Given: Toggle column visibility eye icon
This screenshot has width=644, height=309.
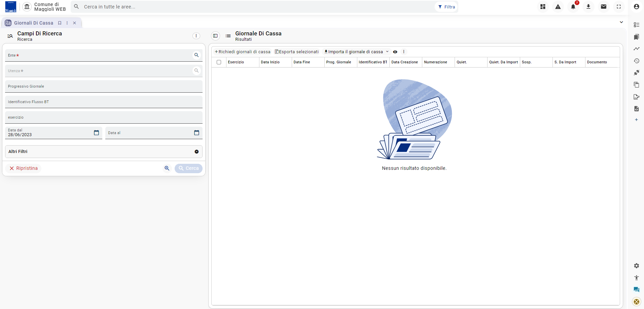Looking at the screenshot, I should pos(395,52).
